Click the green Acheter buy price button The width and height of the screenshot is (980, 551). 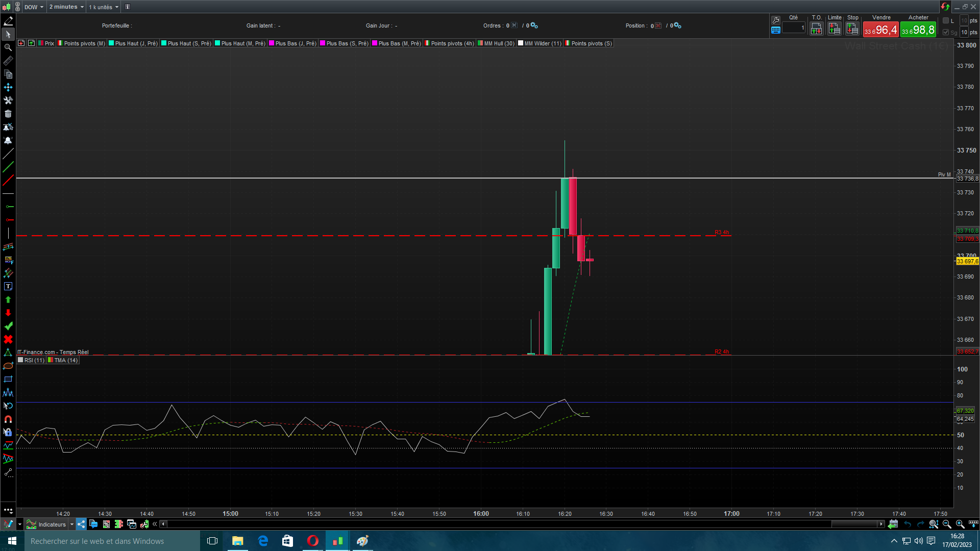pos(918,30)
